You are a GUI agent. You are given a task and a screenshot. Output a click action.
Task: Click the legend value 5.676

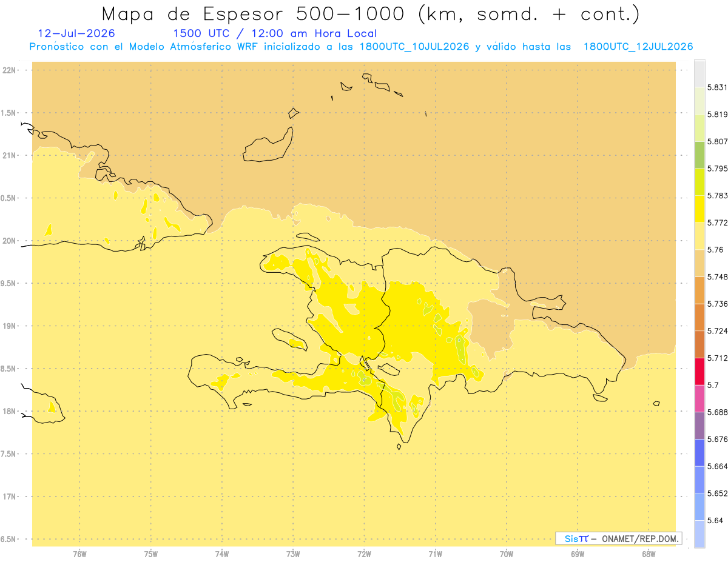[x=717, y=440]
